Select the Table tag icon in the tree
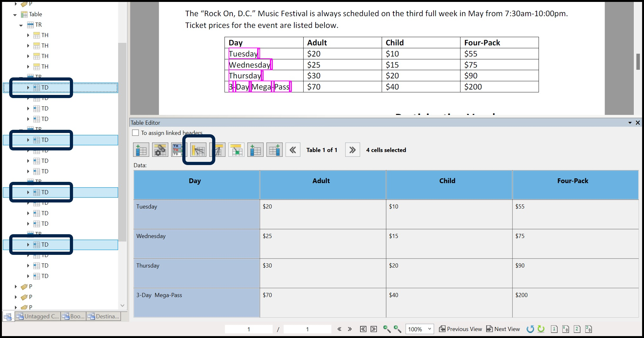The height and width of the screenshot is (338, 644). 24,14
